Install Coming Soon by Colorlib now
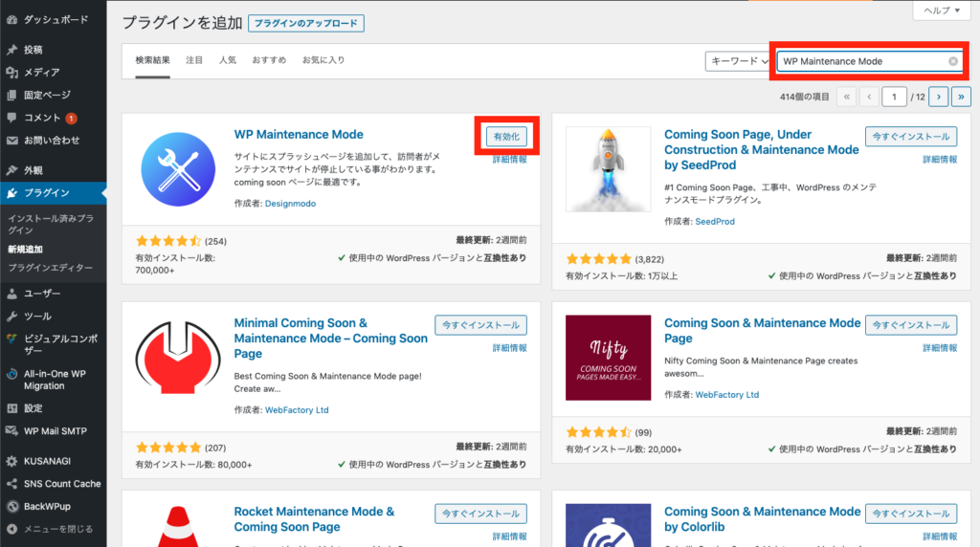 tap(911, 514)
